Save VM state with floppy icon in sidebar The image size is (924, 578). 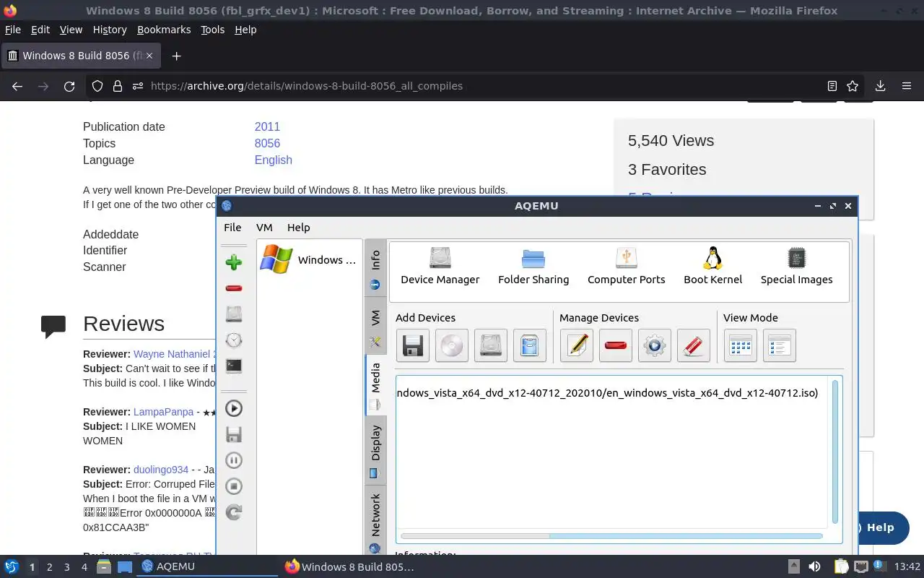[x=233, y=434]
